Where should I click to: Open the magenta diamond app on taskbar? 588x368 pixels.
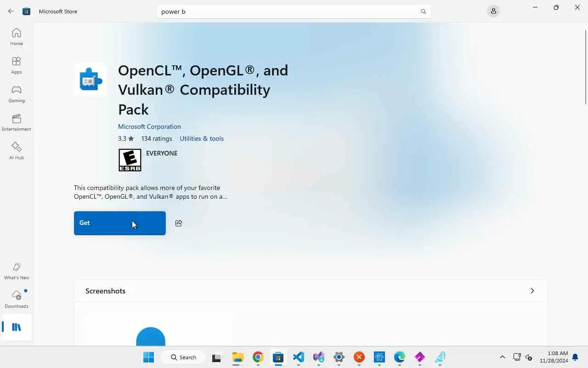coord(420,357)
